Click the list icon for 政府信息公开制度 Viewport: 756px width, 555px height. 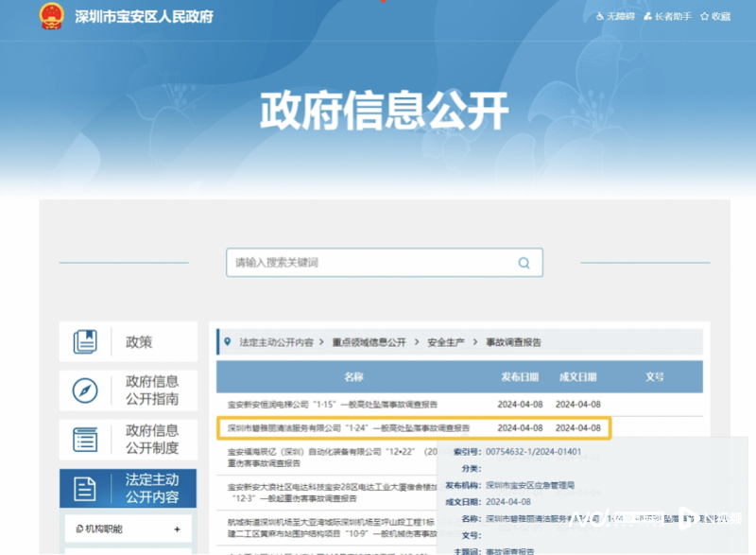point(86,440)
